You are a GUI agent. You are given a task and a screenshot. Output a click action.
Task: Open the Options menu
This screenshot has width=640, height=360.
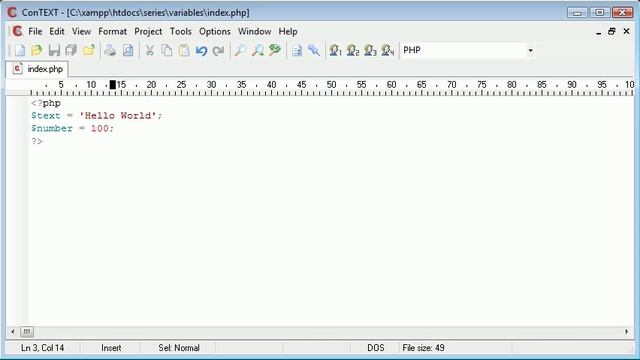(215, 31)
